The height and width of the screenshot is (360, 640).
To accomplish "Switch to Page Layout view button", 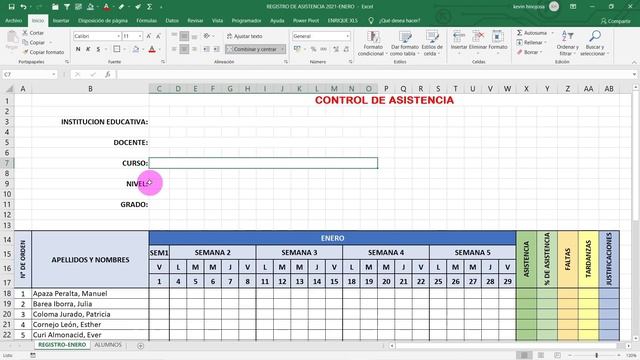I will pyautogui.click(x=541, y=355).
